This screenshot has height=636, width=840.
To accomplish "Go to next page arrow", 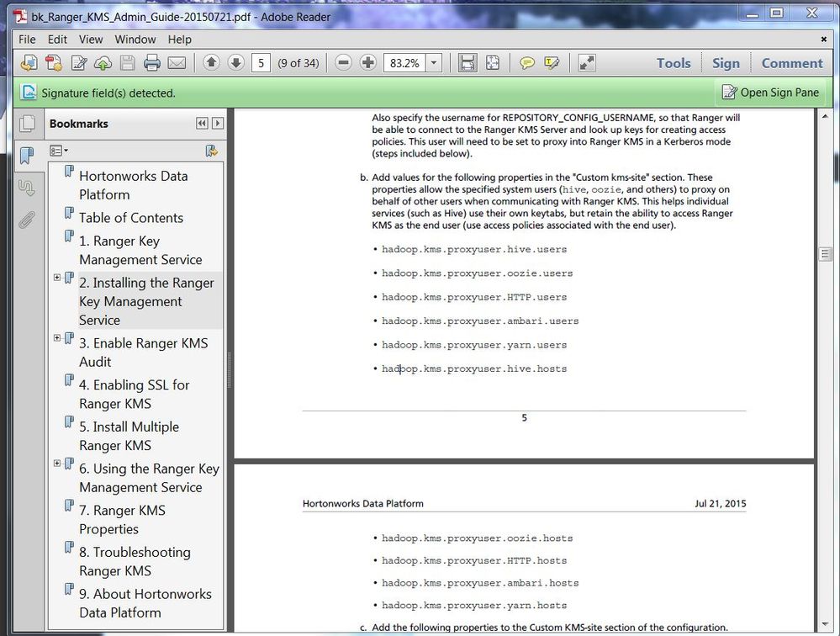I will [x=235, y=63].
